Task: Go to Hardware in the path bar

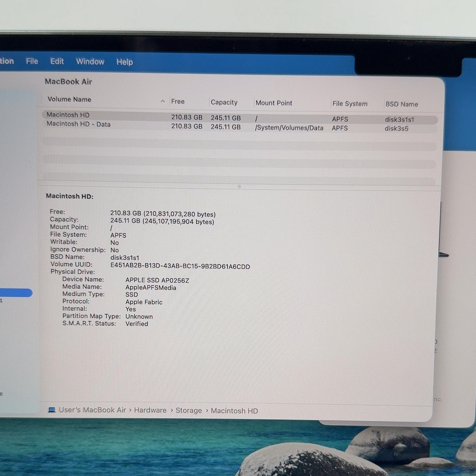Action: coord(150,410)
